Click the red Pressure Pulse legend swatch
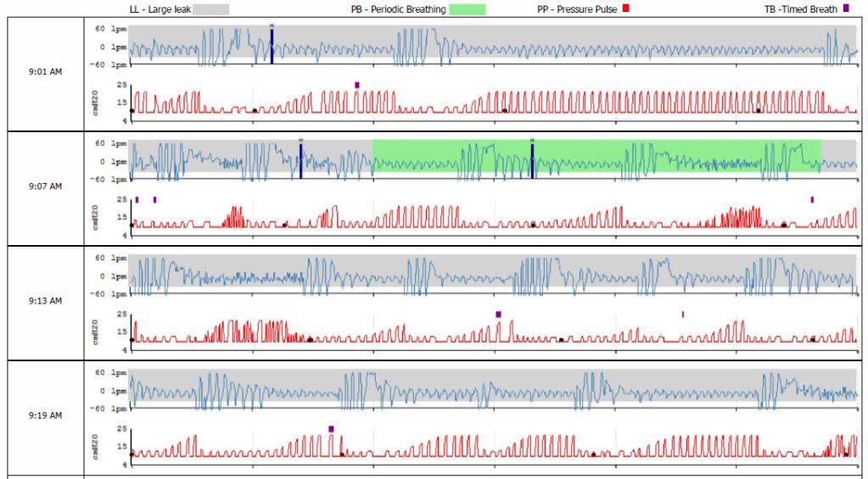 [625, 8]
